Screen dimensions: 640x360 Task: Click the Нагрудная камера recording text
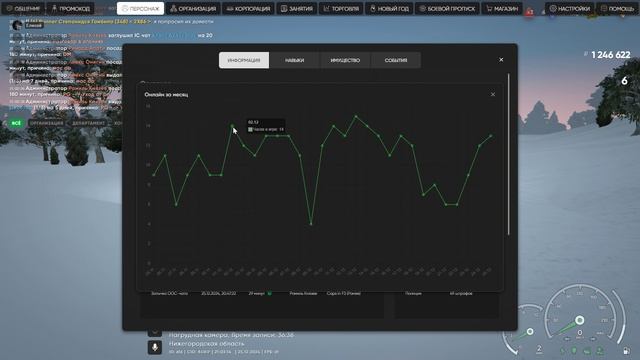(231, 335)
